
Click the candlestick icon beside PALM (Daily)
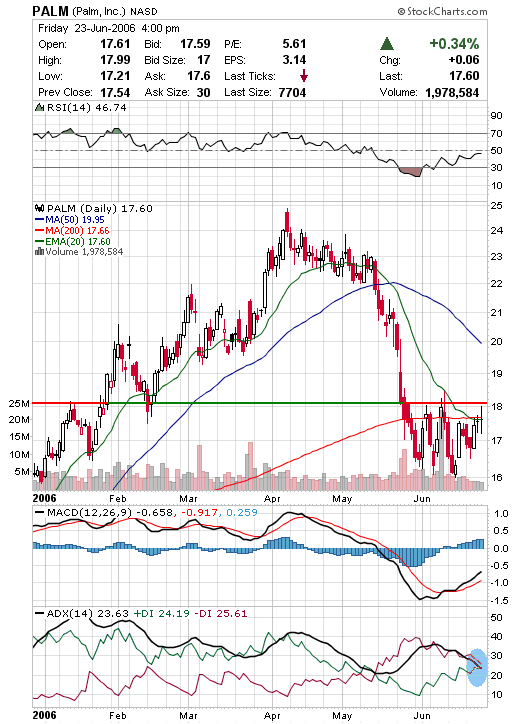pyautogui.click(x=39, y=208)
